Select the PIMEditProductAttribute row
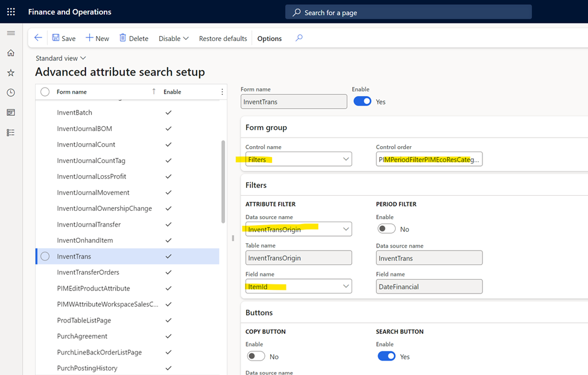588x375 pixels. tap(127, 288)
